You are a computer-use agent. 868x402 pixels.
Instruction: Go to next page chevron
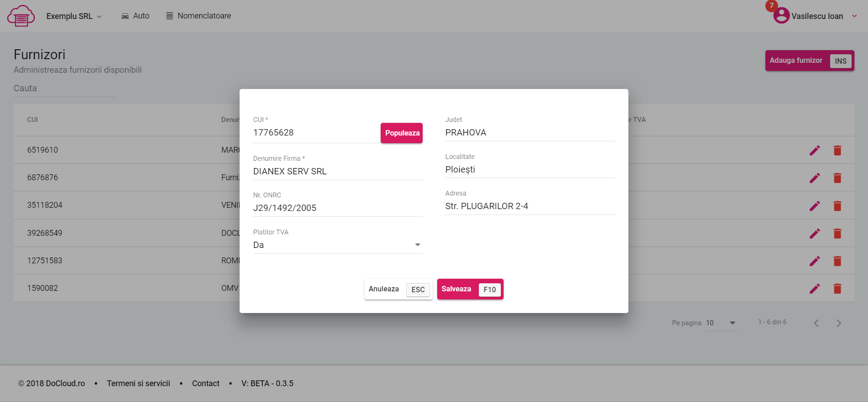[839, 323]
